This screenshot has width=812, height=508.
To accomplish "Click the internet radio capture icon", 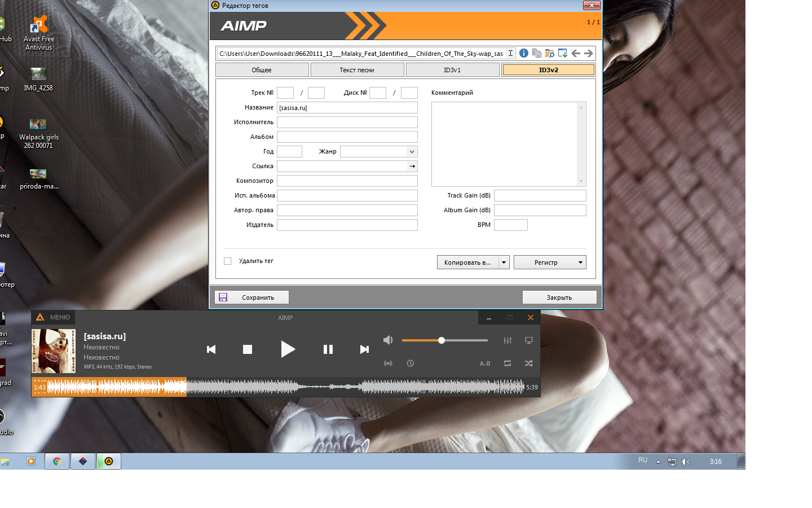I will pos(388,364).
